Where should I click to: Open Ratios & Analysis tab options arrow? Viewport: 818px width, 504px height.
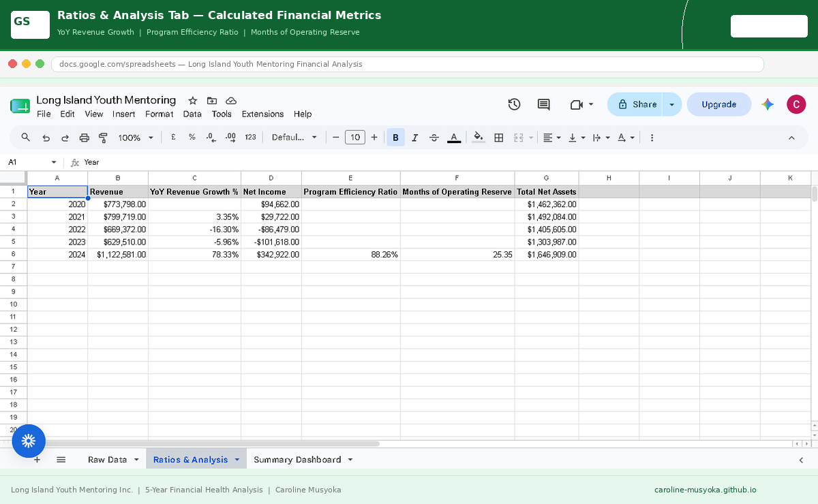coord(237,460)
